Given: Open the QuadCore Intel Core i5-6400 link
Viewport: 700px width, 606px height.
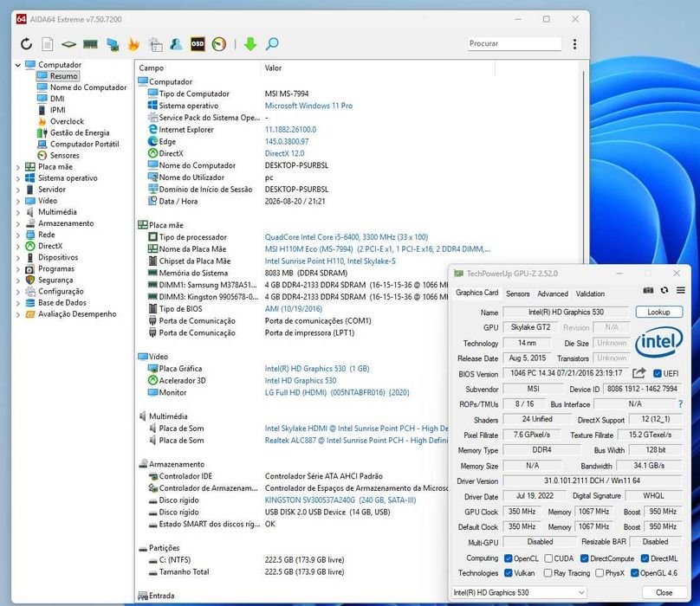Looking at the screenshot, I should (x=346, y=237).
